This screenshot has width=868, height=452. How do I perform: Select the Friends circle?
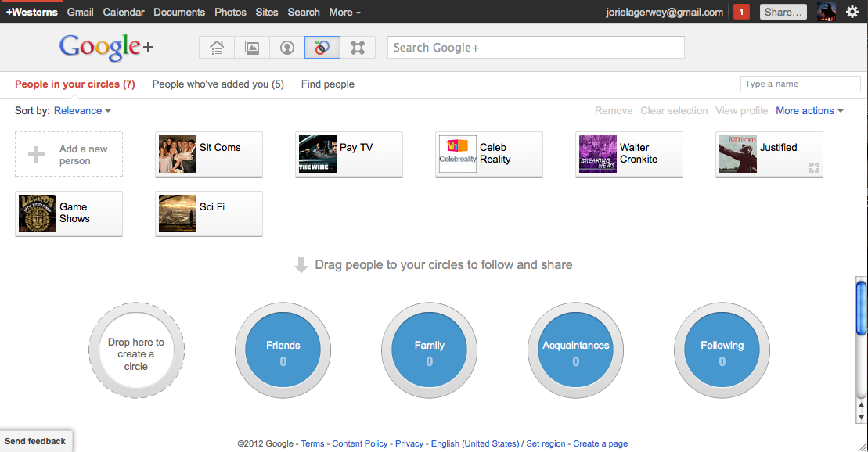point(283,350)
